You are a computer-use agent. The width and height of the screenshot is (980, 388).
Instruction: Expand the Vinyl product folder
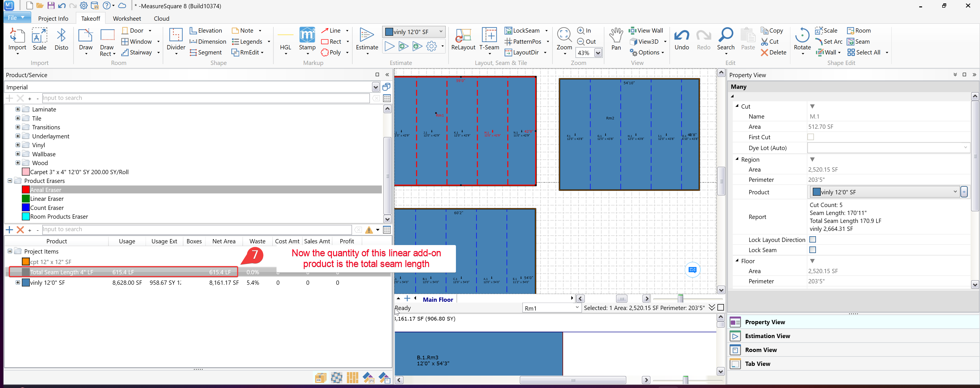18,145
